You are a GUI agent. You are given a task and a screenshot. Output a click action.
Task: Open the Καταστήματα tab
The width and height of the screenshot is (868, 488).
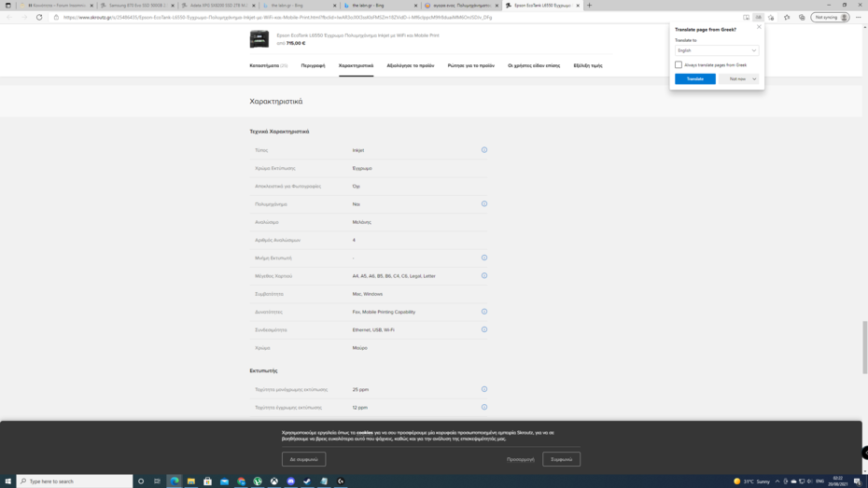[x=269, y=65]
